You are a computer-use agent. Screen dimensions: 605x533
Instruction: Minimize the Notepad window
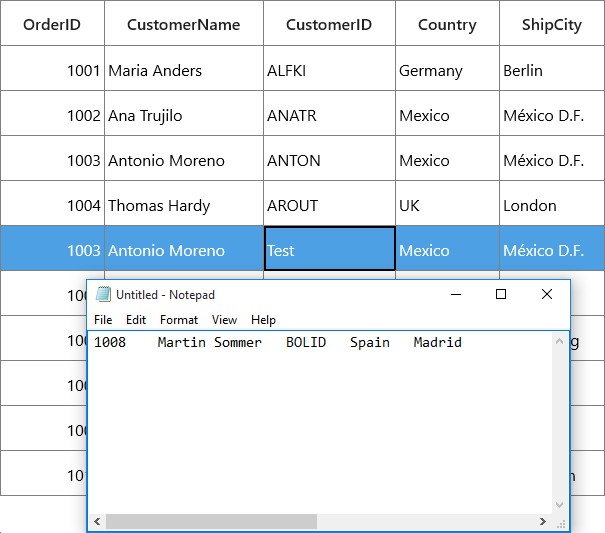click(x=456, y=294)
